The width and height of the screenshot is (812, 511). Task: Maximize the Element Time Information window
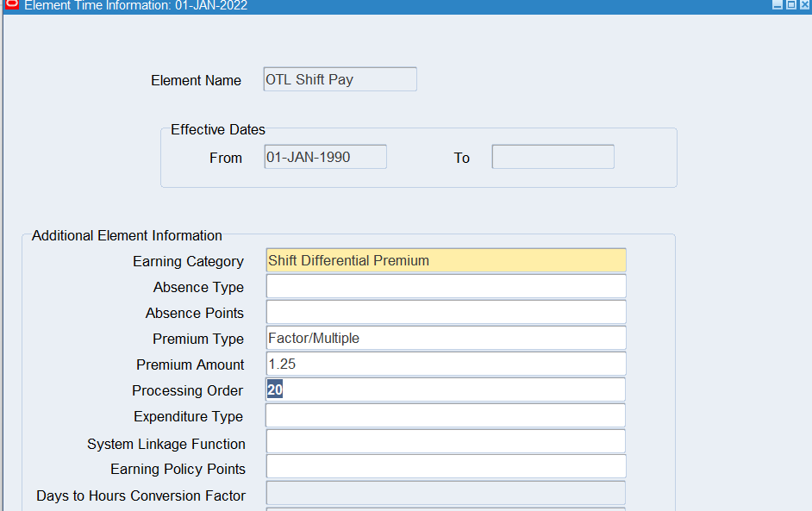(x=791, y=5)
